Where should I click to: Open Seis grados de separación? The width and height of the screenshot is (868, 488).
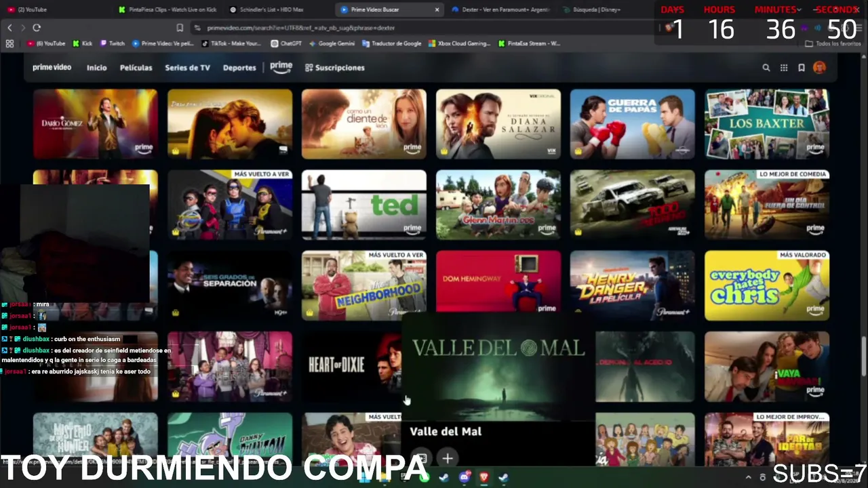[x=230, y=285]
